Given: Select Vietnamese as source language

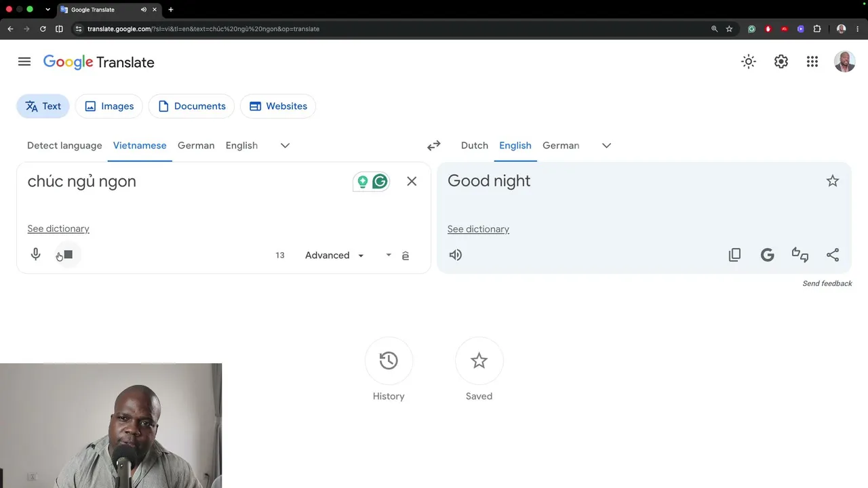Looking at the screenshot, I should point(140,146).
